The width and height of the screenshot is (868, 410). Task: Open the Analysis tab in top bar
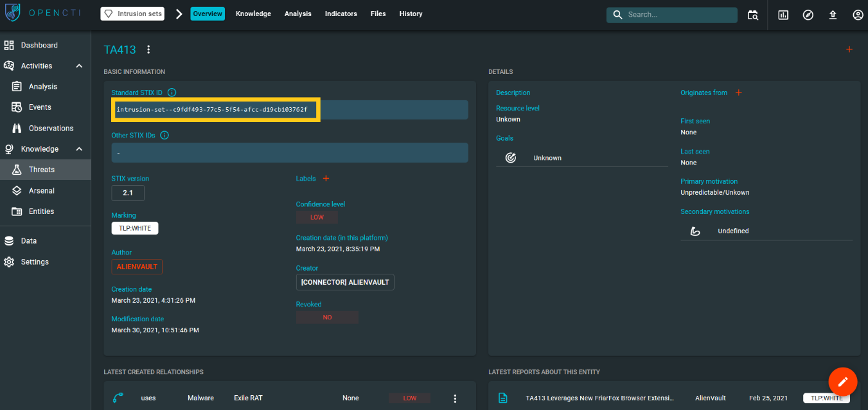tap(298, 13)
